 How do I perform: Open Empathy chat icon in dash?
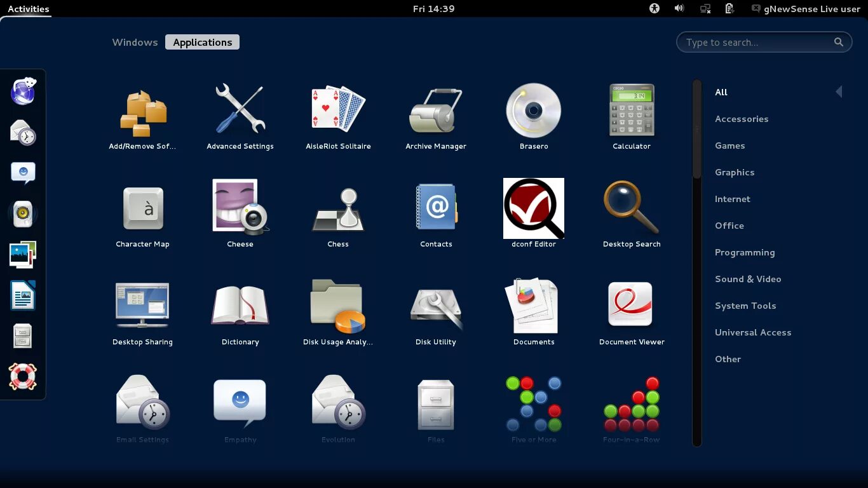pos(23,173)
